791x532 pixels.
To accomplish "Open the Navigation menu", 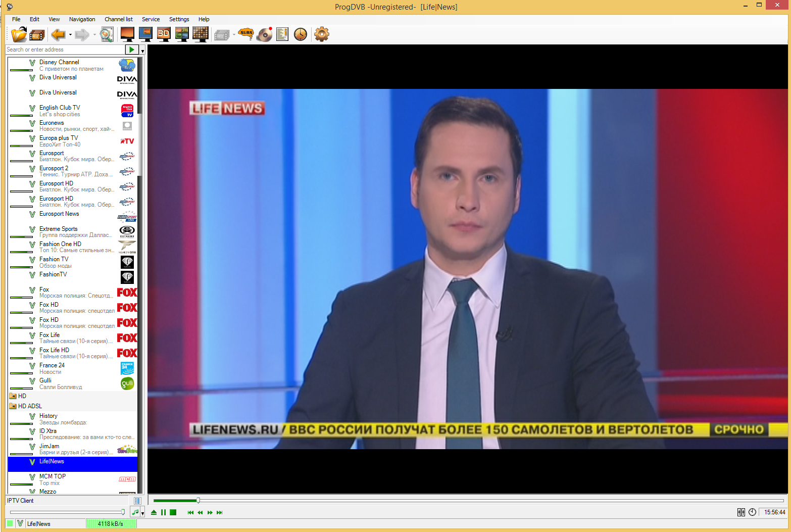I will [x=82, y=19].
